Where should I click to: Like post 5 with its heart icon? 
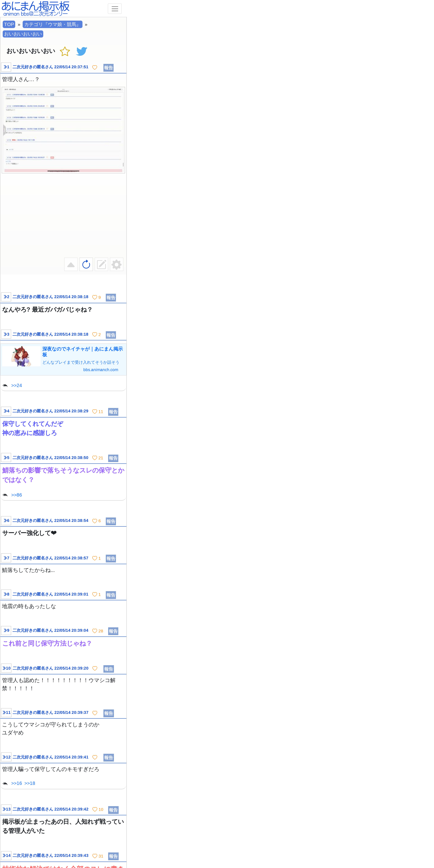tap(95, 458)
